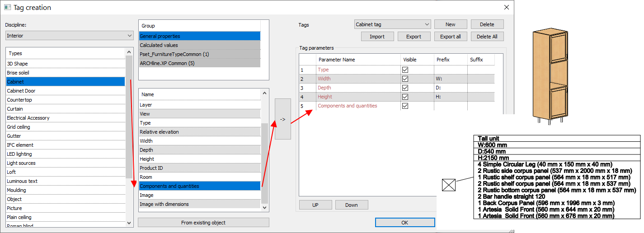
Task: Click the Export button
Action: (414, 37)
